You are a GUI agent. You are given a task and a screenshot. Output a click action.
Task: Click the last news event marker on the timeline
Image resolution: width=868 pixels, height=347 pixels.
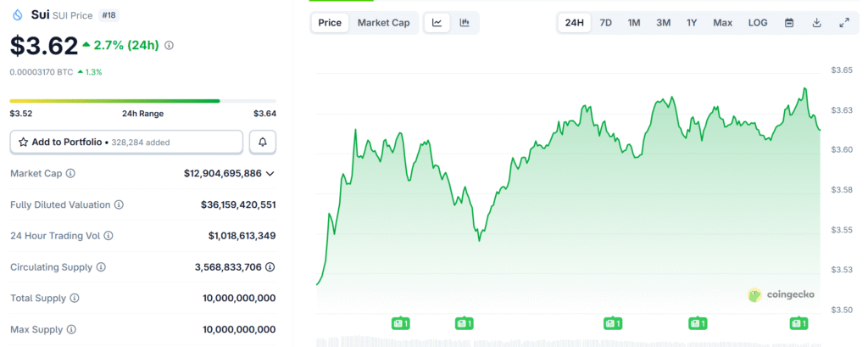point(798,323)
